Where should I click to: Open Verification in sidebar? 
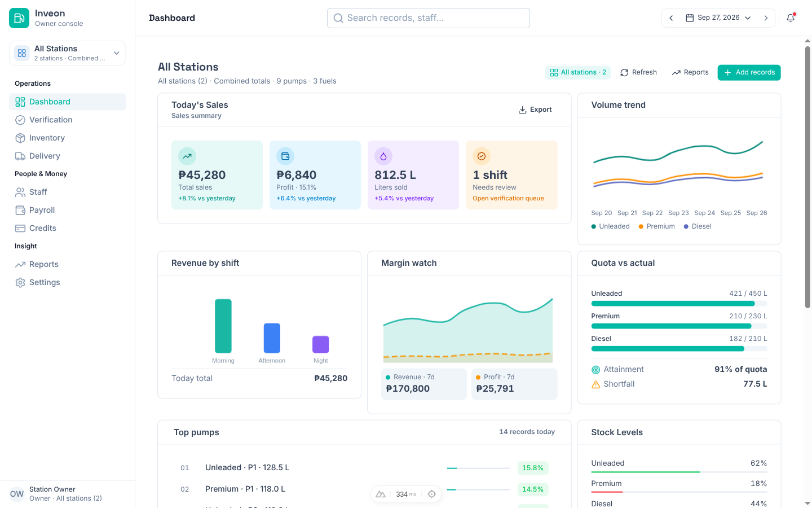pos(68,120)
